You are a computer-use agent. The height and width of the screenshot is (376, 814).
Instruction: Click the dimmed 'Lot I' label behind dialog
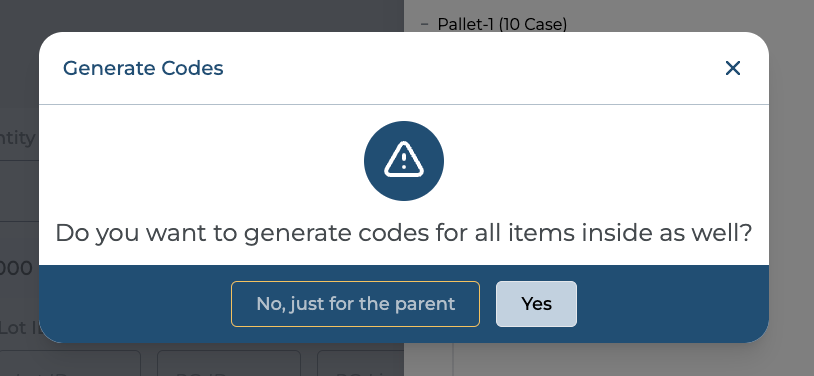click(19, 328)
